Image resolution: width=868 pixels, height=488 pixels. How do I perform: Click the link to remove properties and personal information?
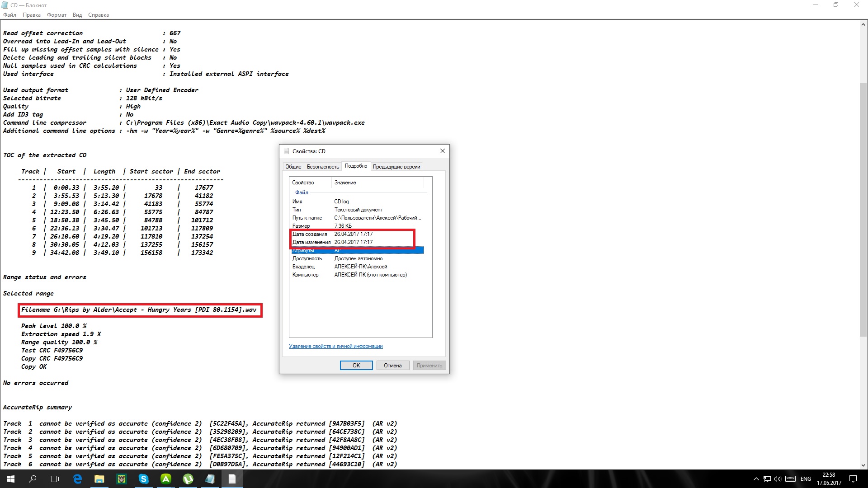335,346
